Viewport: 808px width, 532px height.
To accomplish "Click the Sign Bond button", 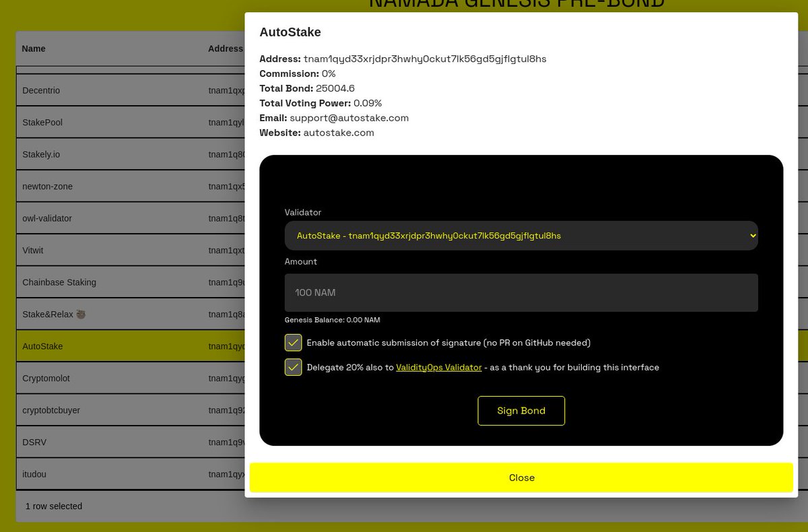I will pyautogui.click(x=521, y=411).
